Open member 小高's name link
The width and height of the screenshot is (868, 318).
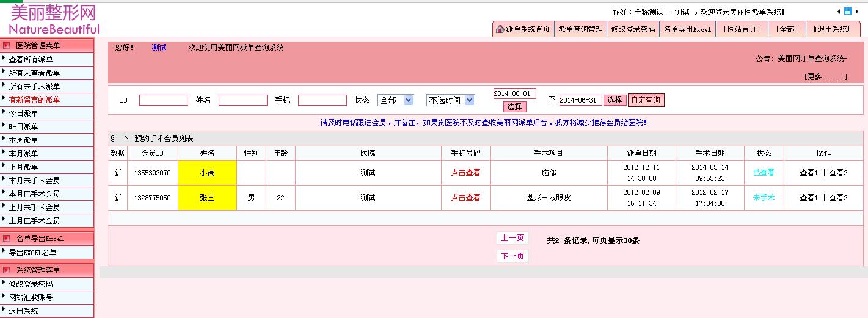207,173
